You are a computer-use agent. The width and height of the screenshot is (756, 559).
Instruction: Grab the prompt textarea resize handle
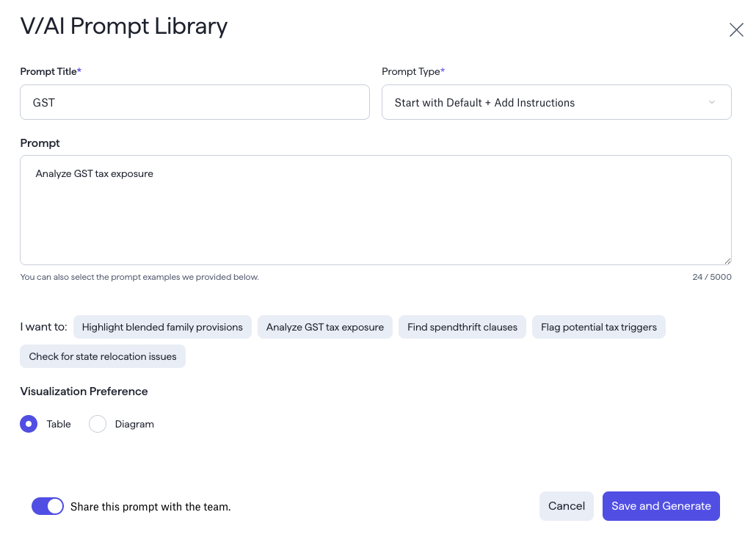[x=727, y=260]
